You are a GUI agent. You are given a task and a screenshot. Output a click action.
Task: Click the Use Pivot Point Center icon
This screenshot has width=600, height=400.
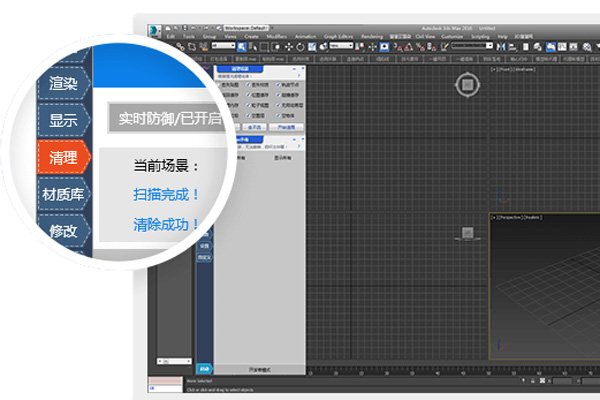click(359, 46)
